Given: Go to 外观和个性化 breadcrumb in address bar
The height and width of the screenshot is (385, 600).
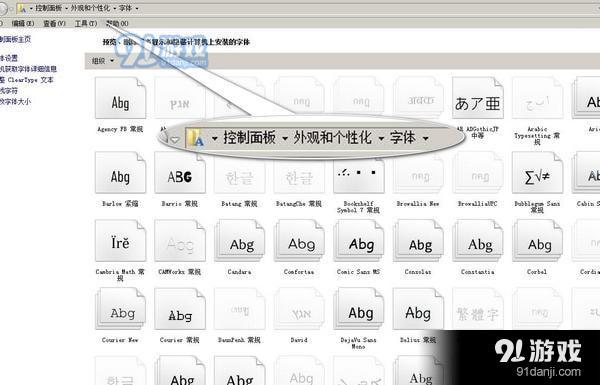Looking at the screenshot, I should 91,8.
